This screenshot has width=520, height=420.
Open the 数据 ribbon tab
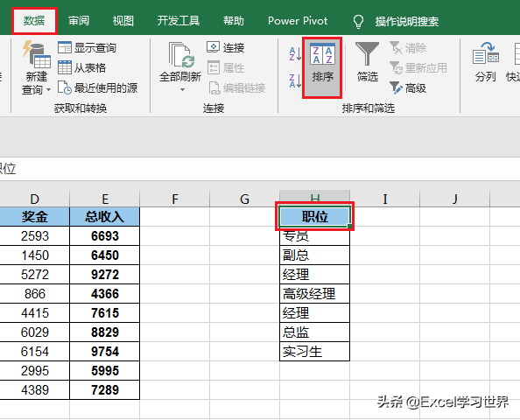(34, 21)
